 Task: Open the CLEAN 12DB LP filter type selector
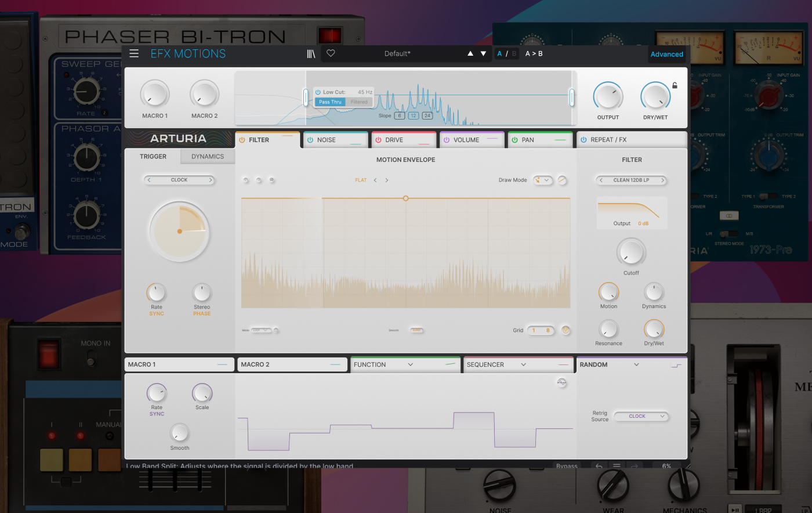click(632, 180)
